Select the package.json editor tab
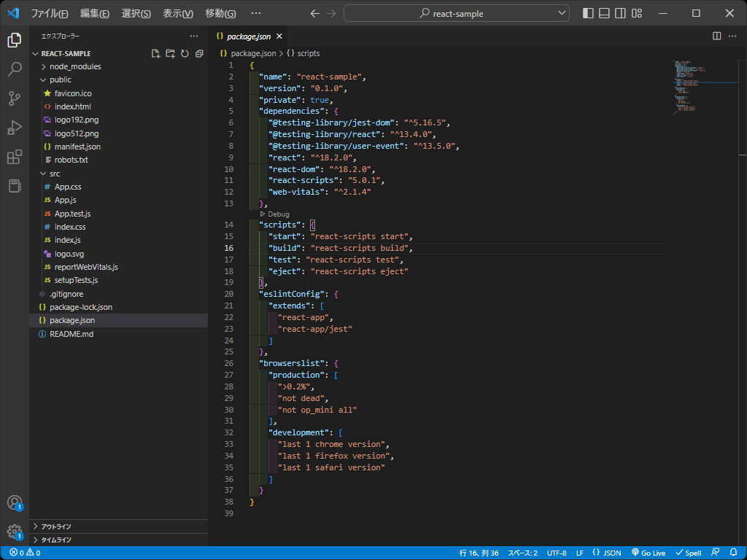Screen dimensions: 747x560 (249, 36)
